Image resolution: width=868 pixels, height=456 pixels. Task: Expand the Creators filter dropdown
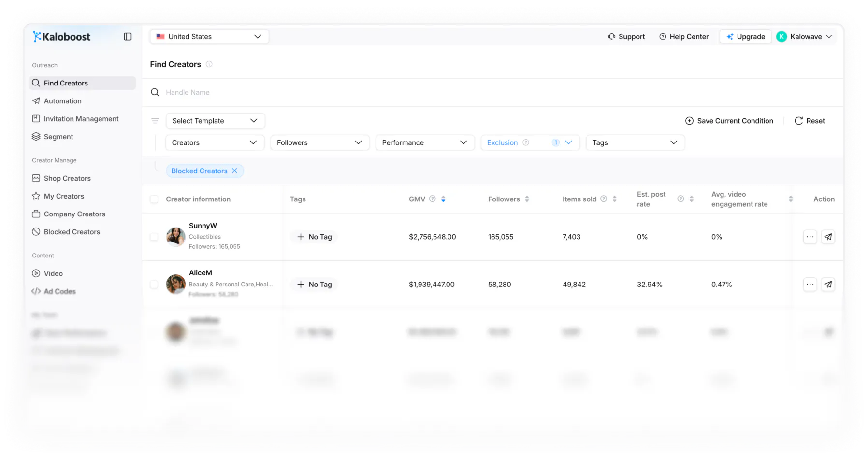[x=215, y=142]
